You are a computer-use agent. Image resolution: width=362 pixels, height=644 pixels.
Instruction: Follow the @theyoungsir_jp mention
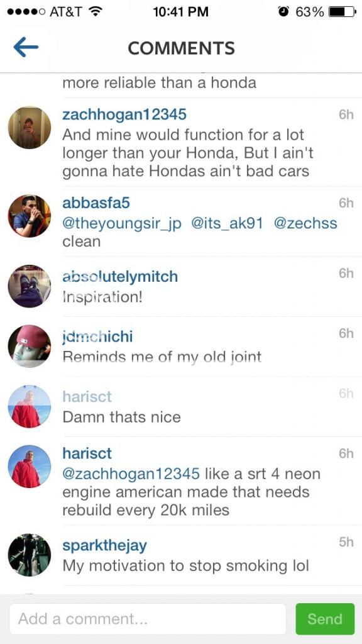pos(122,223)
